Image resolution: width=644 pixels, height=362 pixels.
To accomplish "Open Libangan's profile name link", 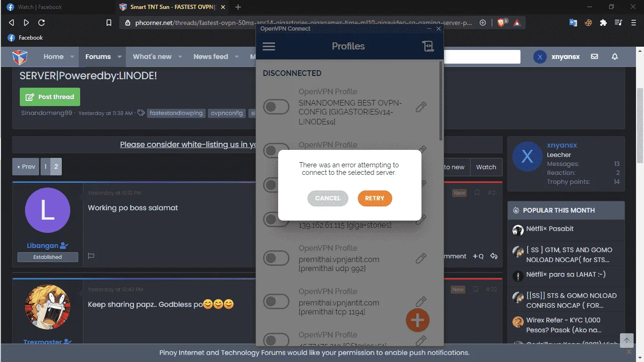I will (x=43, y=246).
